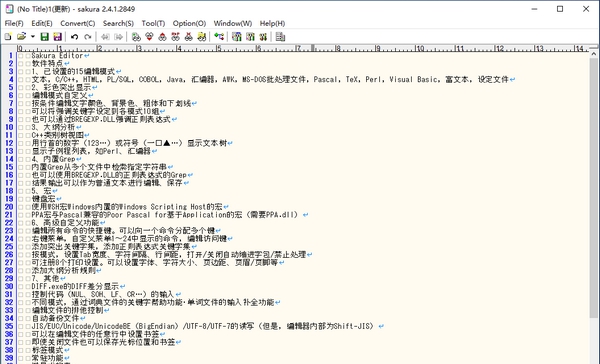Create a new file with toolbar icon
The image size is (600, 364).
[8, 37]
